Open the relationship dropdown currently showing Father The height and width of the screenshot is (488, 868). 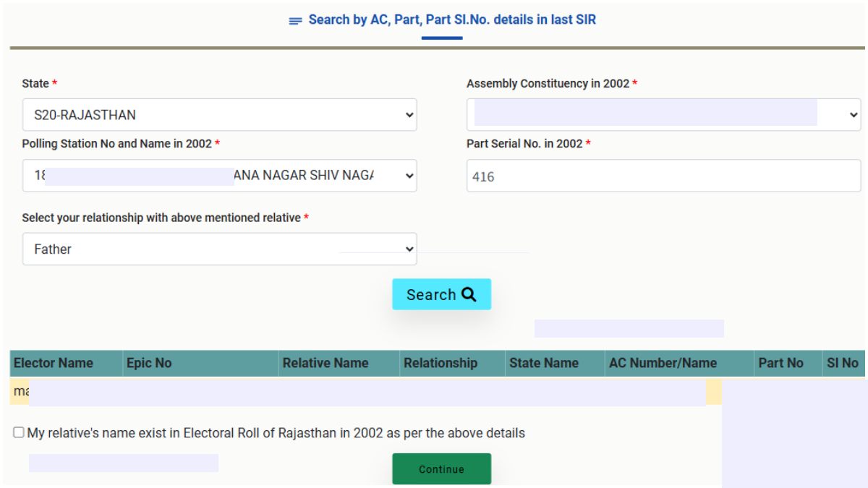[x=219, y=249]
